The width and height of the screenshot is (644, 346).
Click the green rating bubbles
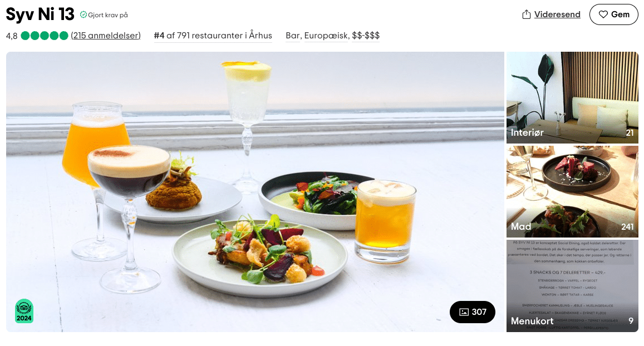[x=45, y=36]
